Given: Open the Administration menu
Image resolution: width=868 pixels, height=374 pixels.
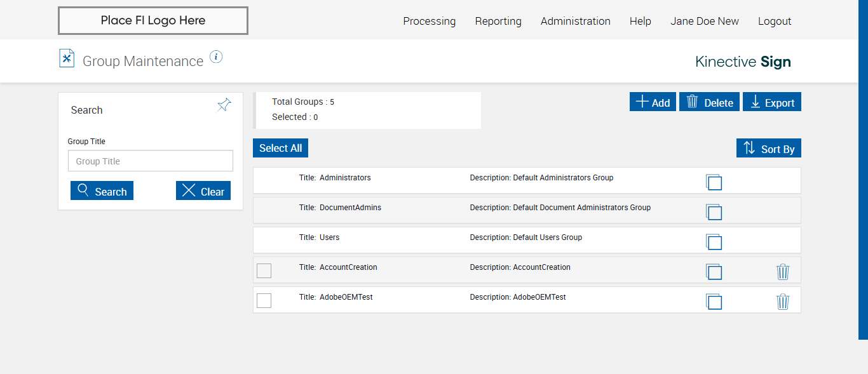Looking at the screenshot, I should coord(575,21).
